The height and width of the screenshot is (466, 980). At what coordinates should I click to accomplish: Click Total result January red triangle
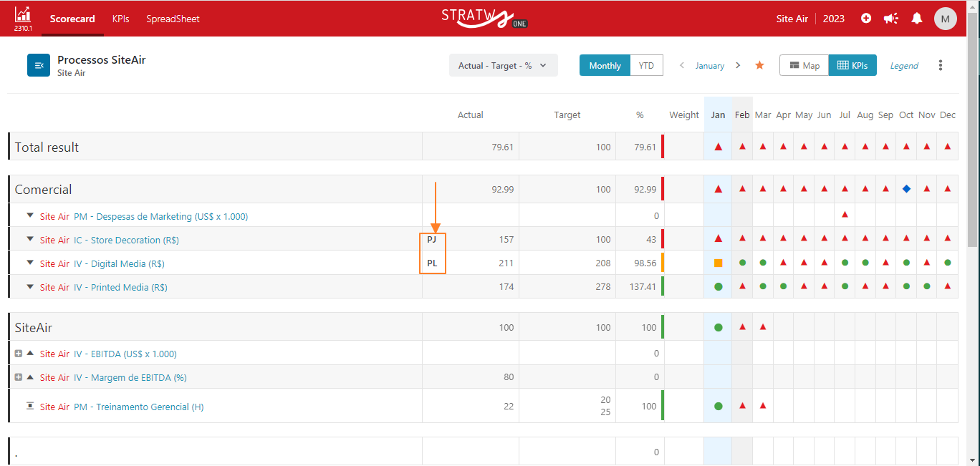tap(718, 147)
